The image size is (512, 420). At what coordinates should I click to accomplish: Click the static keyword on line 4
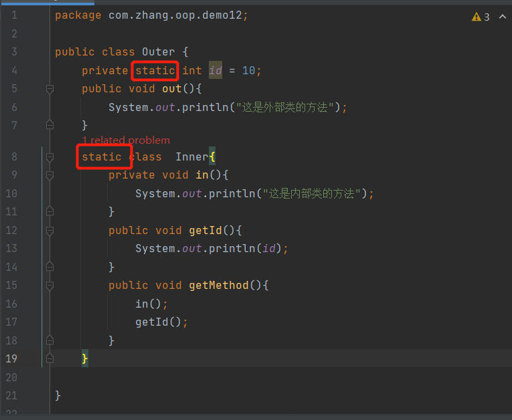[x=155, y=70]
